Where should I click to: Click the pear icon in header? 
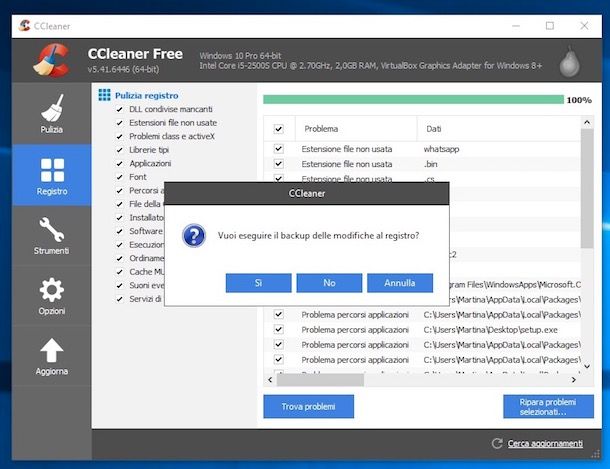(x=569, y=61)
